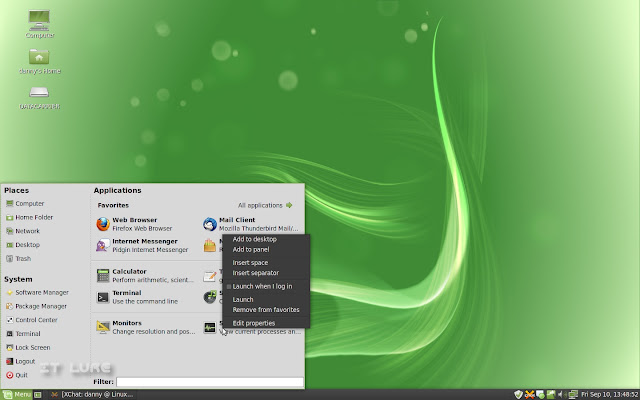
Task: Click the panel clock showing Fri Sep 10
Action: click(609, 395)
